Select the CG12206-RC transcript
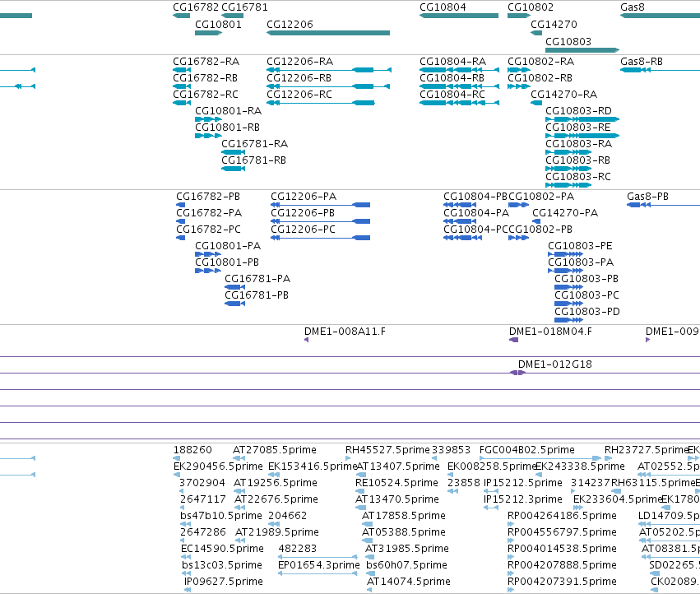This screenshot has height=594, width=700. pyautogui.click(x=321, y=103)
